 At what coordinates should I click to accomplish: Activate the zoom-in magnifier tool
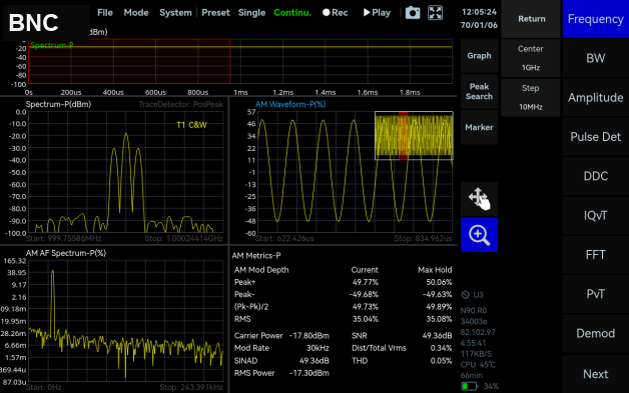point(479,235)
